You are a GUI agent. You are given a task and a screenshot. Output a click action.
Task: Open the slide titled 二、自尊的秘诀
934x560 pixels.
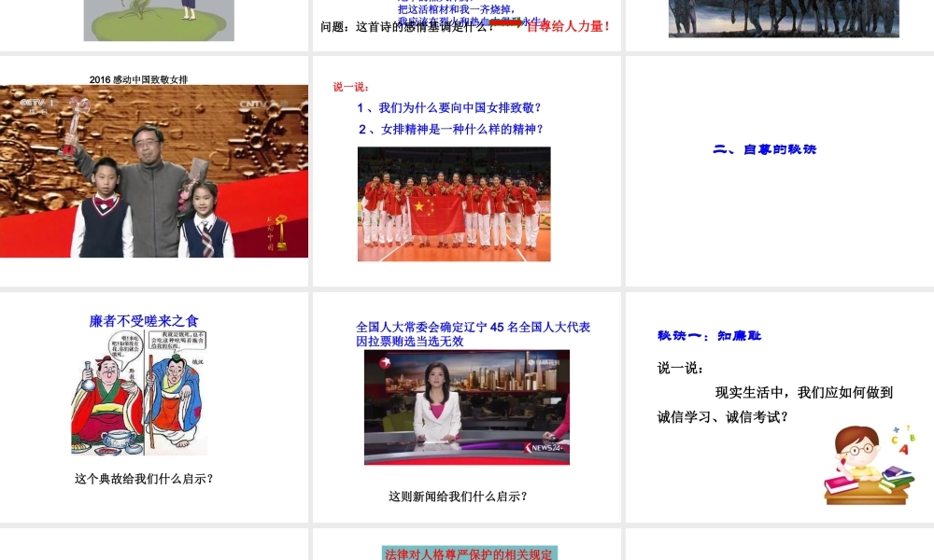780,171
